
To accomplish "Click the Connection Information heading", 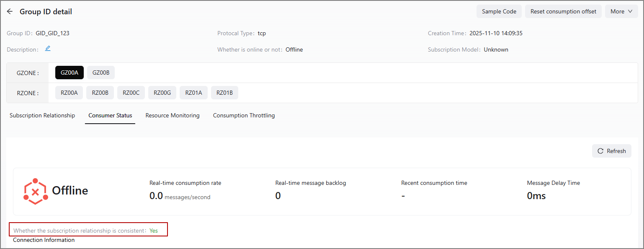I will coord(44,240).
